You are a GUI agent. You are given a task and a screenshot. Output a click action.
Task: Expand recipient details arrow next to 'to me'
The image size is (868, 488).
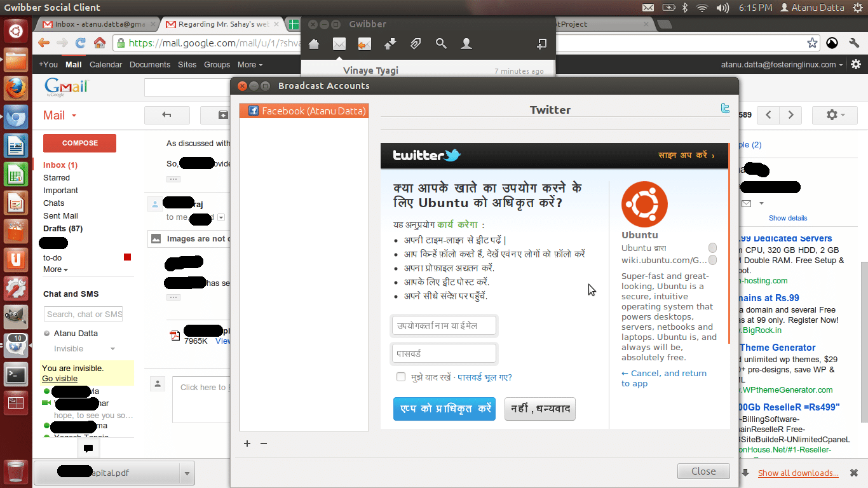coord(221,217)
